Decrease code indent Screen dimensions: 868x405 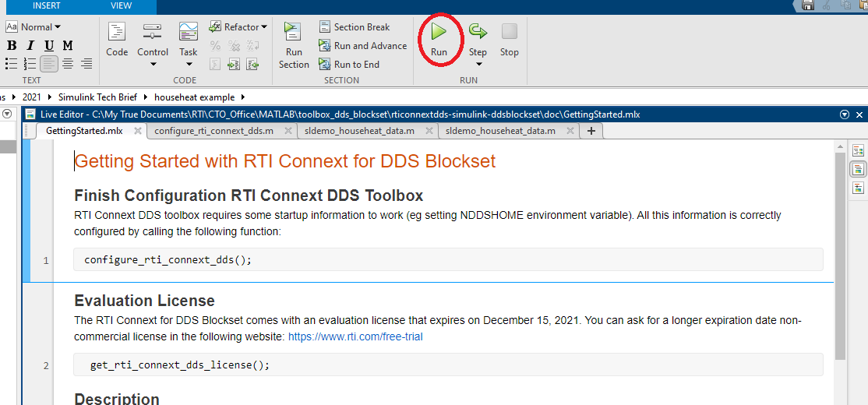click(253, 64)
